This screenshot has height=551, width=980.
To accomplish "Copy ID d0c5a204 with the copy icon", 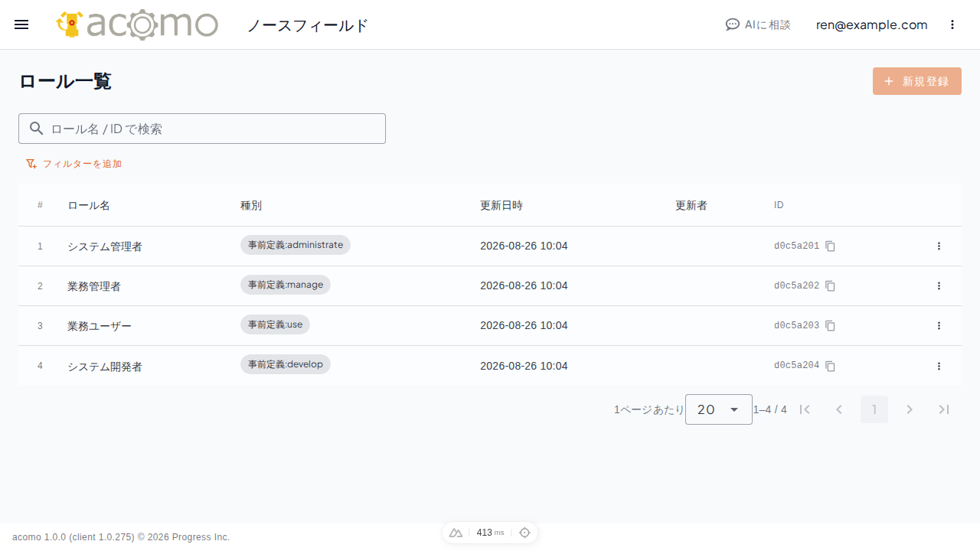I will [830, 366].
